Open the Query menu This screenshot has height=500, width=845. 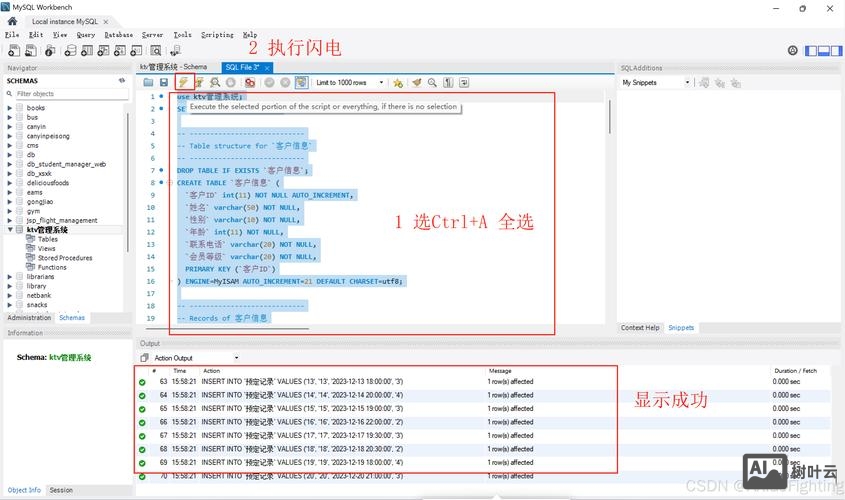pyautogui.click(x=86, y=34)
